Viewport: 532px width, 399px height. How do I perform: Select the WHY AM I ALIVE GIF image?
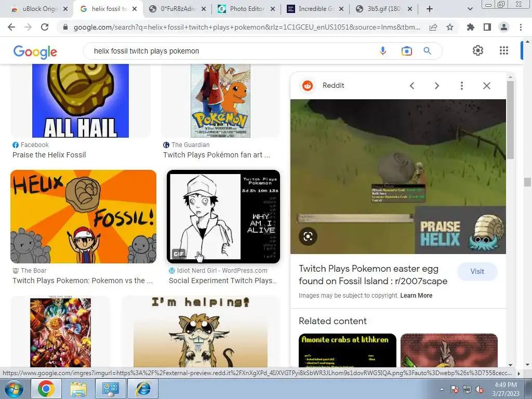pyautogui.click(x=223, y=217)
